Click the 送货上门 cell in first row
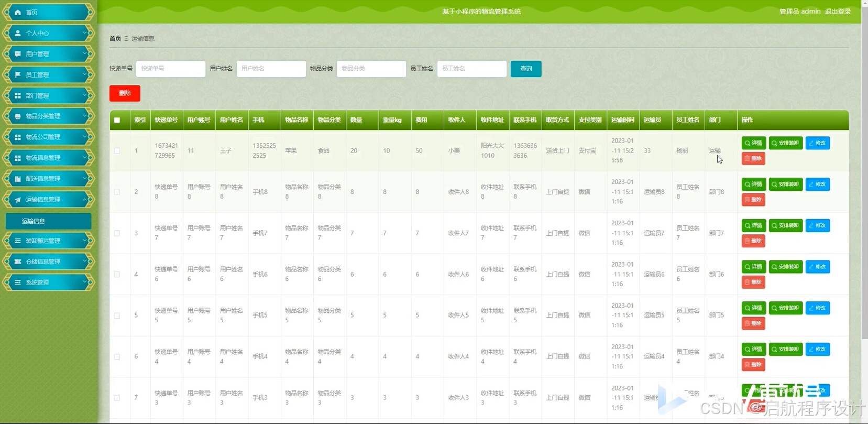The image size is (868, 424). pyautogui.click(x=557, y=150)
